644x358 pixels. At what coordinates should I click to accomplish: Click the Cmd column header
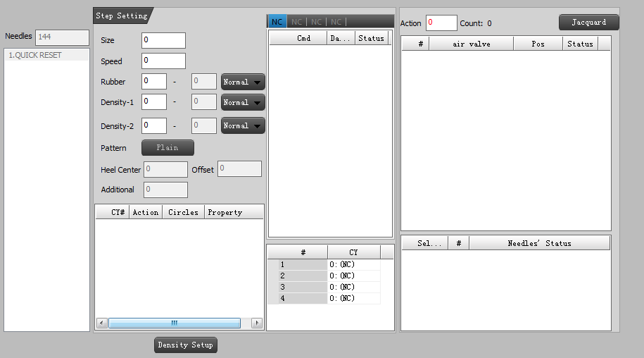coord(298,38)
